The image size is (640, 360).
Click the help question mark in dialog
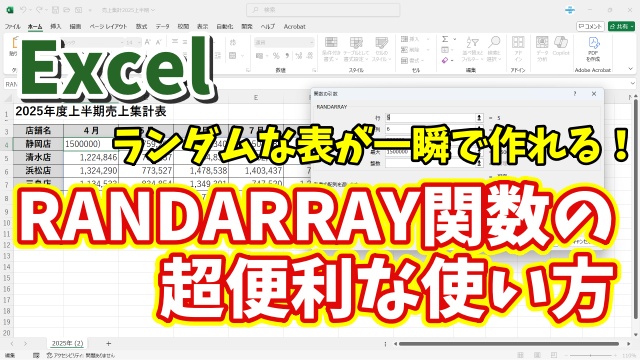tap(575, 93)
